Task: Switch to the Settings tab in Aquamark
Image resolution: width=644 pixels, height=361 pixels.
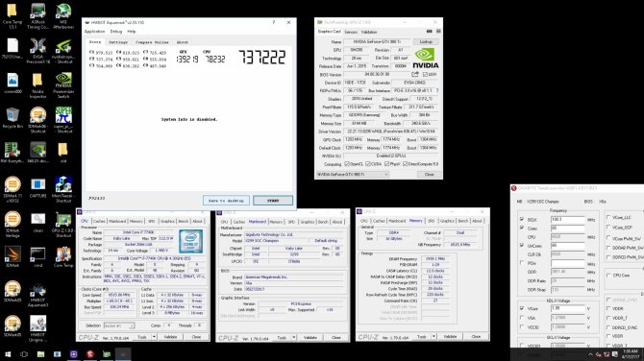Action: coord(118,42)
